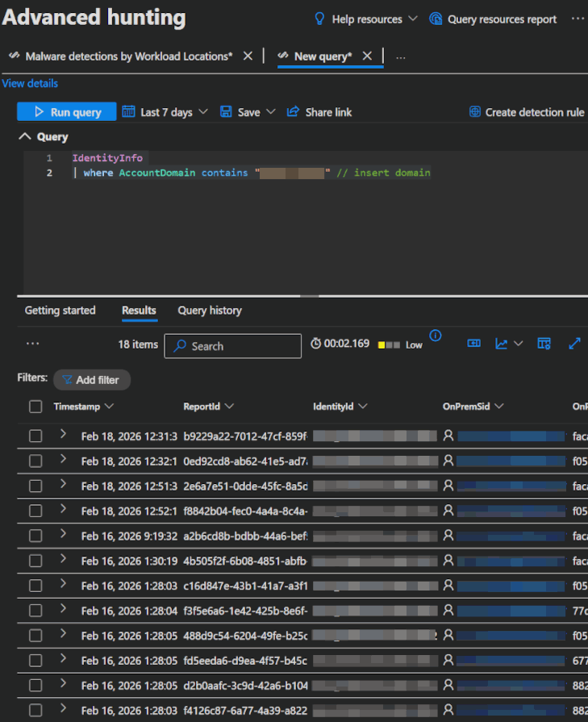Open the Query resources report
This screenshot has height=722, width=588.
tap(493, 19)
